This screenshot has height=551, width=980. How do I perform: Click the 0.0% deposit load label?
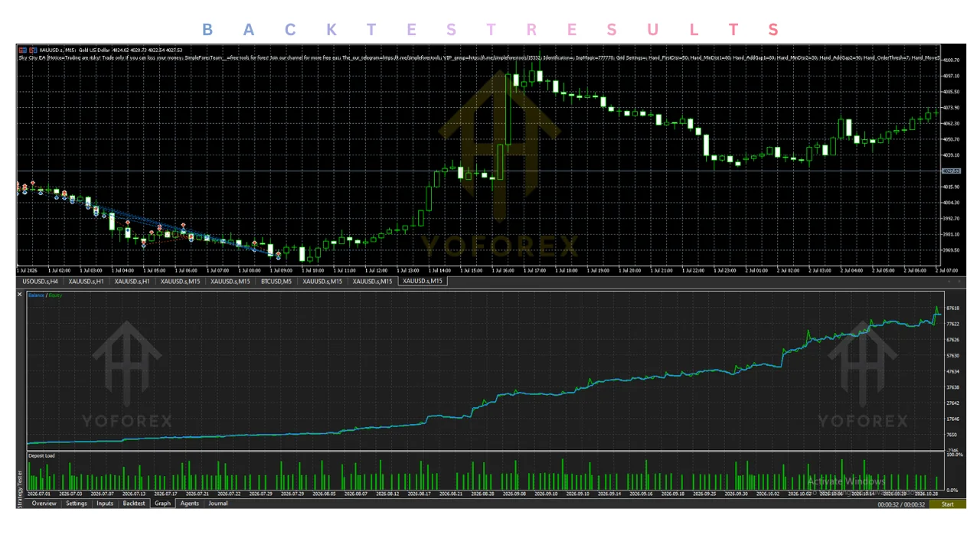pos(953,490)
